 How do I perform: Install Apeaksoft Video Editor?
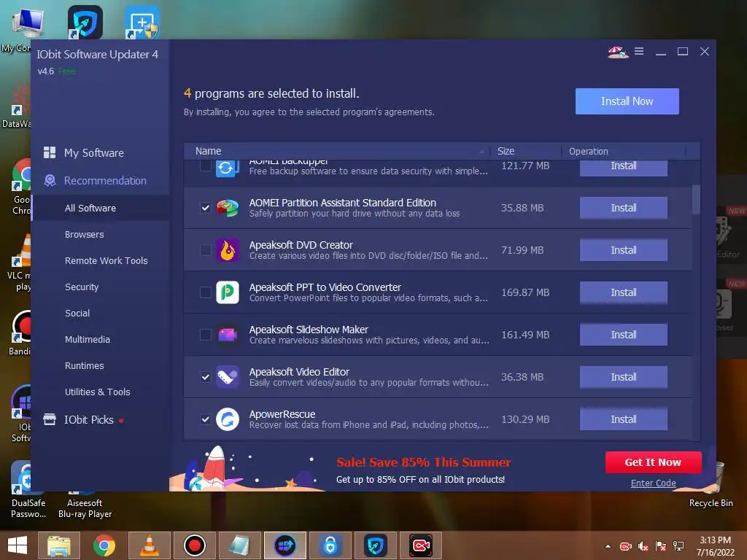623,377
